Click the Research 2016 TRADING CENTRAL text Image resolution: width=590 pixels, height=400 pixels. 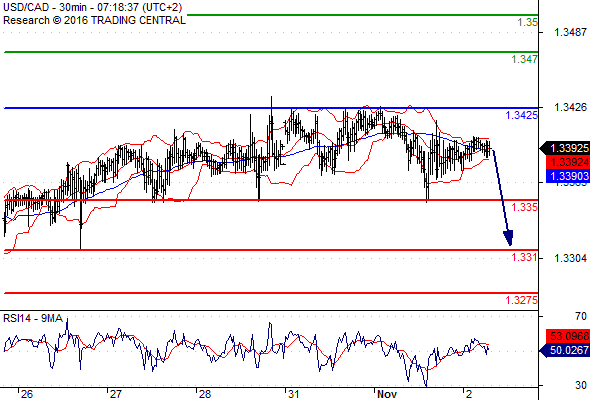coord(94,20)
